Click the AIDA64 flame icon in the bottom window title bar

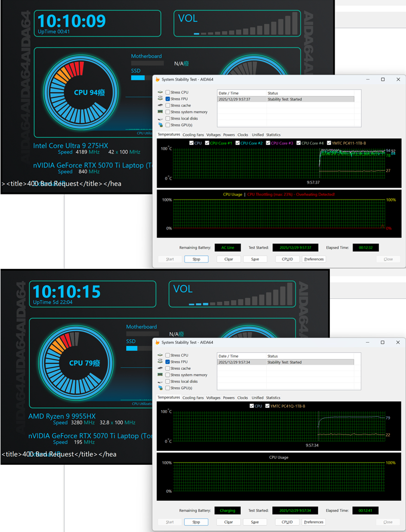[158, 342]
